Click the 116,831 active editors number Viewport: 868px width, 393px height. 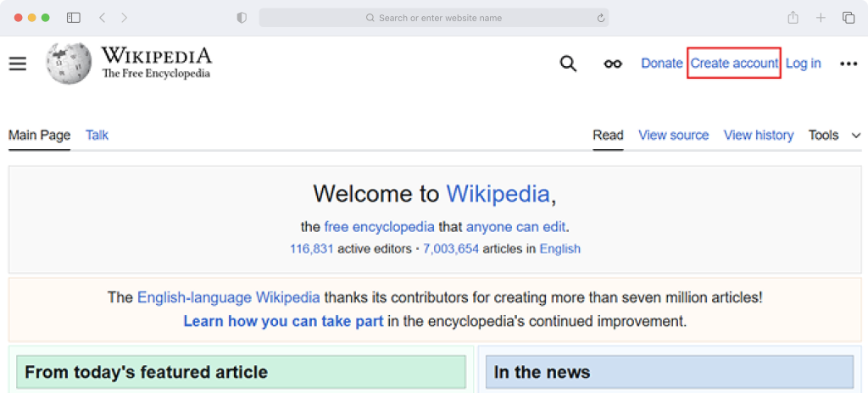(x=312, y=249)
